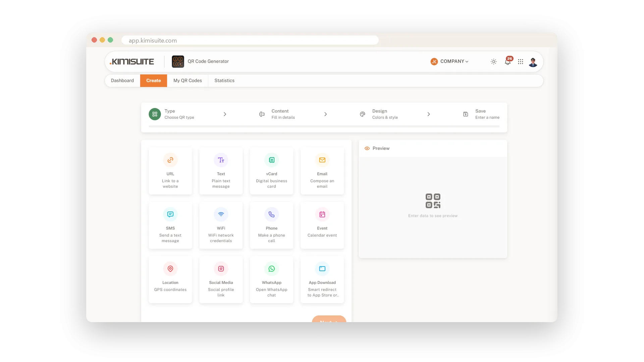Pick the Social Media Instagram icon
The width and height of the screenshot is (644, 362).
coord(221,268)
